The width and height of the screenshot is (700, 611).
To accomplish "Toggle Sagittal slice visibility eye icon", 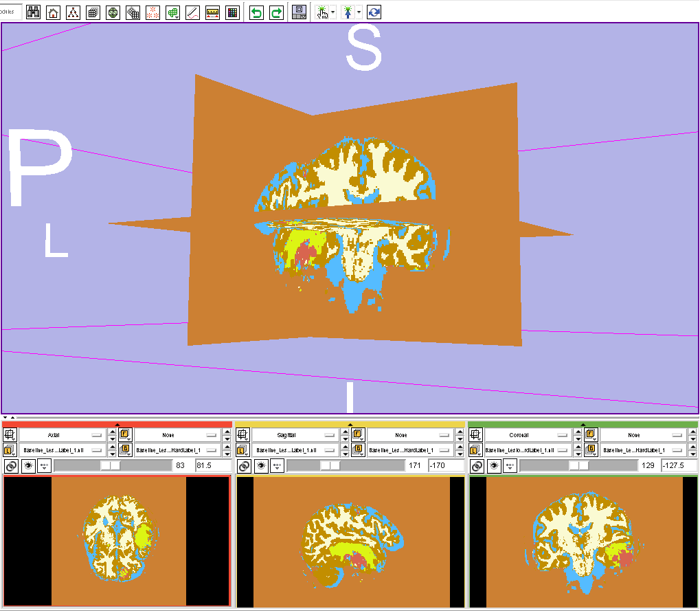I will pyautogui.click(x=261, y=466).
